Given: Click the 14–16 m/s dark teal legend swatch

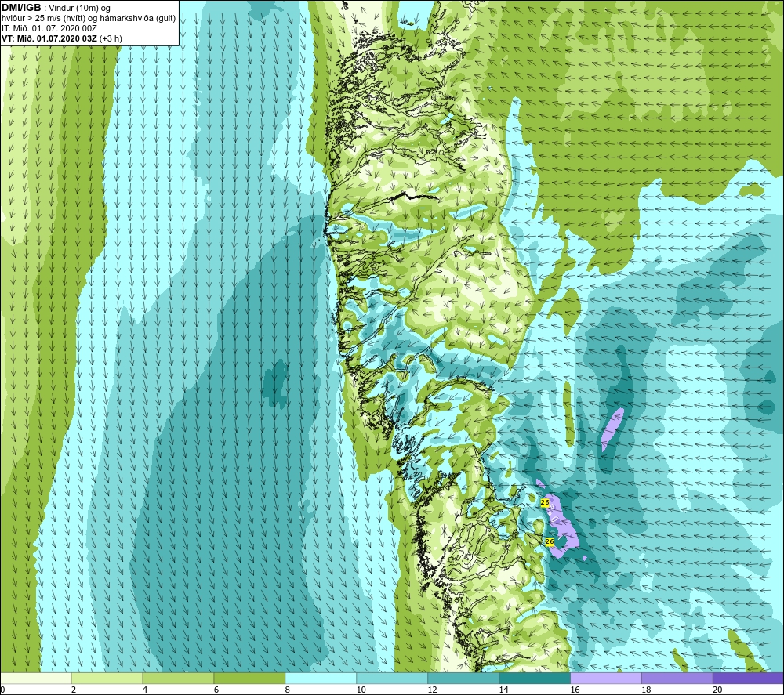Looking at the screenshot, I should click(535, 679).
